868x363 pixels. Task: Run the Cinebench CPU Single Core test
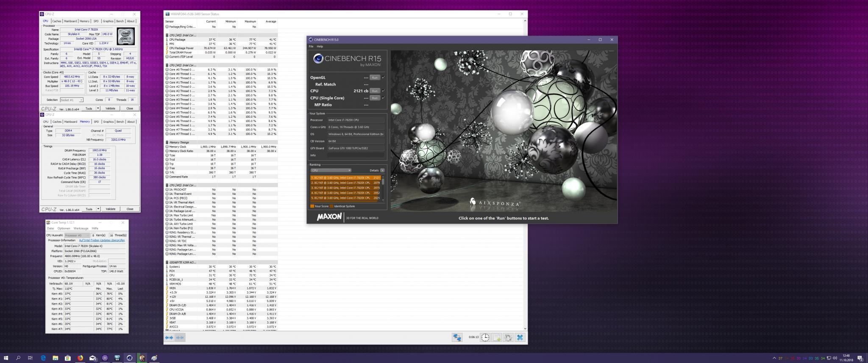click(x=375, y=98)
